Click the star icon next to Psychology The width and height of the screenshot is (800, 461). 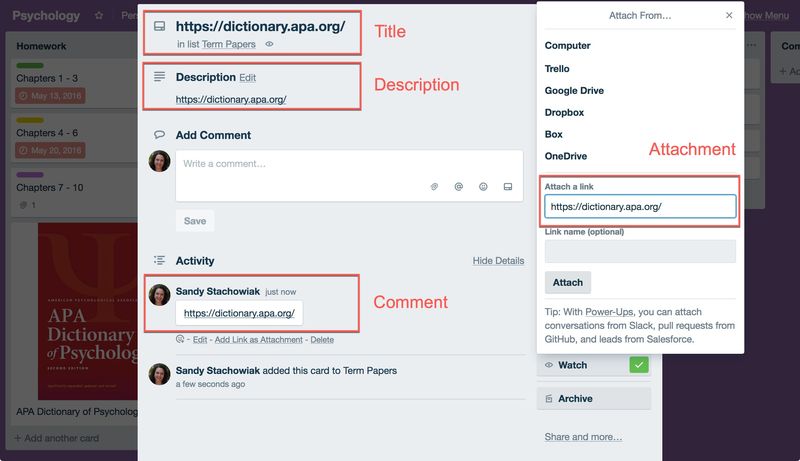pos(99,16)
